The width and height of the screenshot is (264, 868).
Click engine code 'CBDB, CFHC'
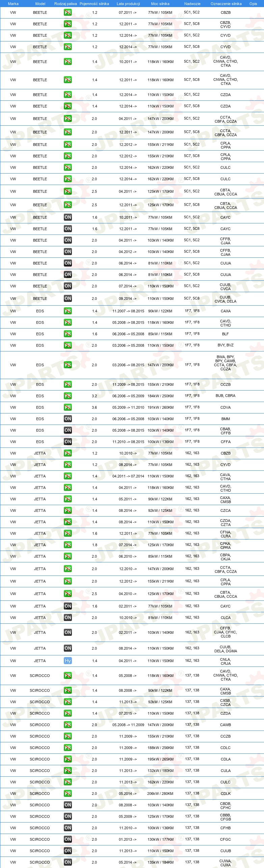226,805
